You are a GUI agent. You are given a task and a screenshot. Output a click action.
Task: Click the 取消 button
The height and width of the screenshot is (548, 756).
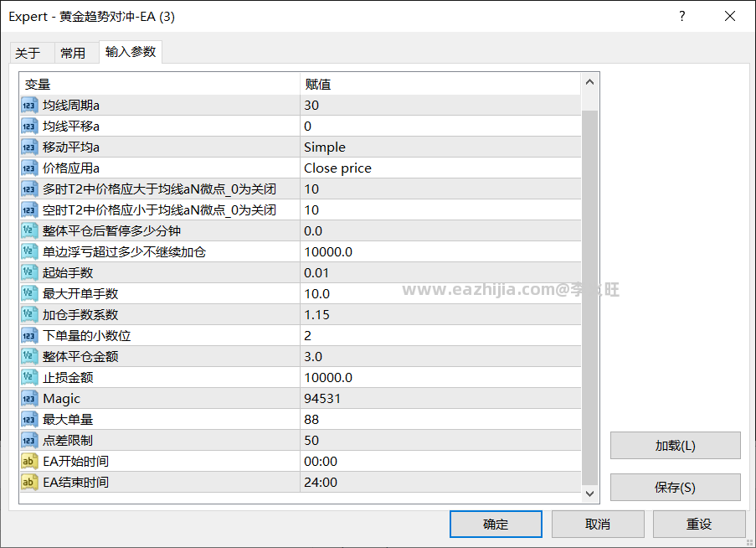(598, 524)
